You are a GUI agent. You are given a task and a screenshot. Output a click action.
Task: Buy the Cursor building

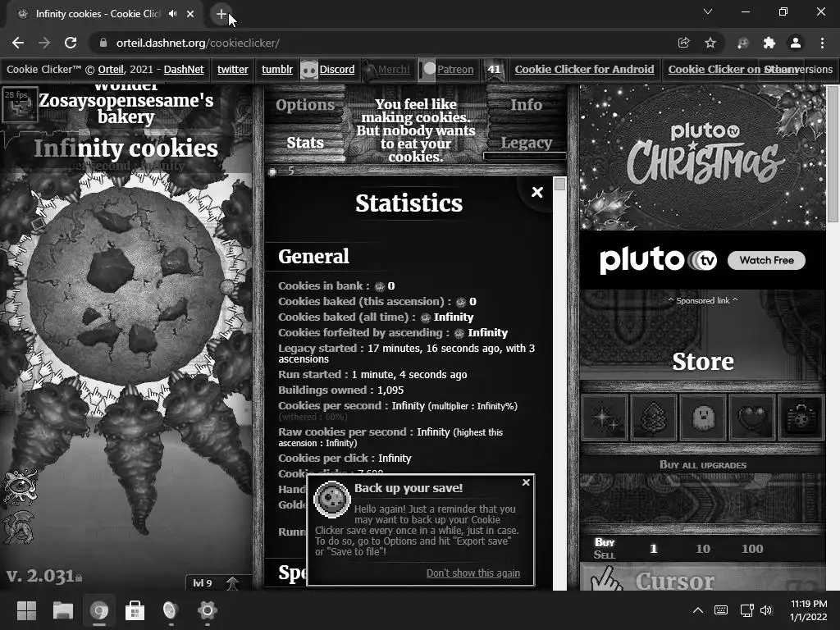pos(703,577)
